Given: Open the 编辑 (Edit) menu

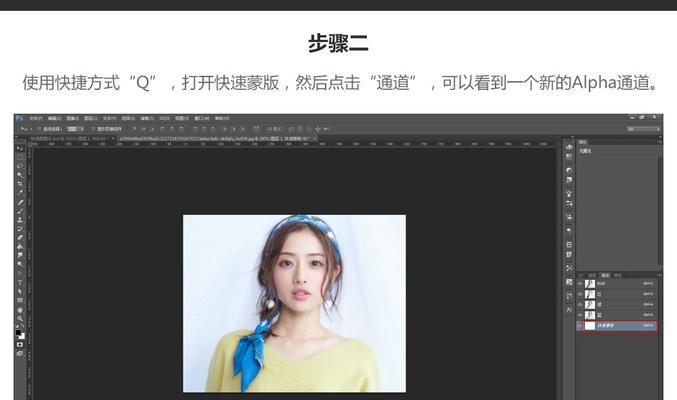Looking at the screenshot, I should click(x=54, y=118).
